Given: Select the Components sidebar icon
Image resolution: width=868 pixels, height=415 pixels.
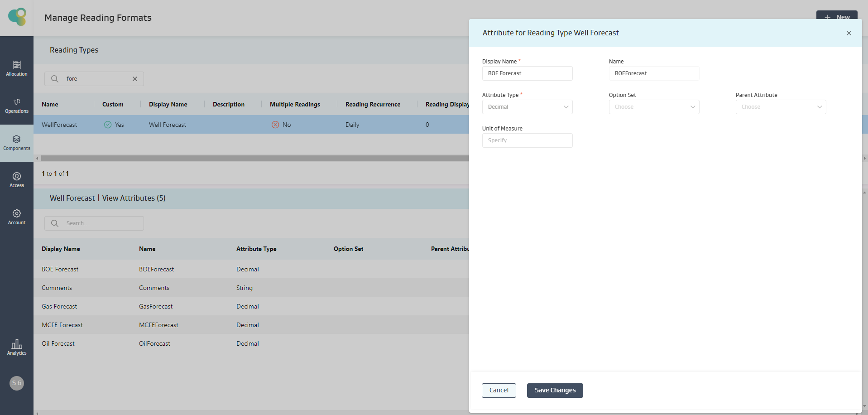Looking at the screenshot, I should tap(17, 142).
